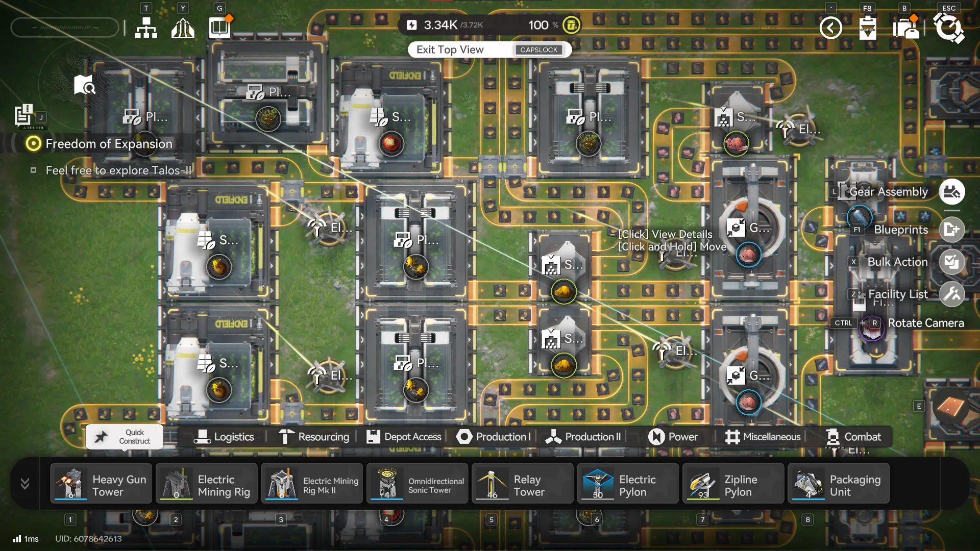
Task: Click the 3.34K power readout
Action: pos(440,25)
